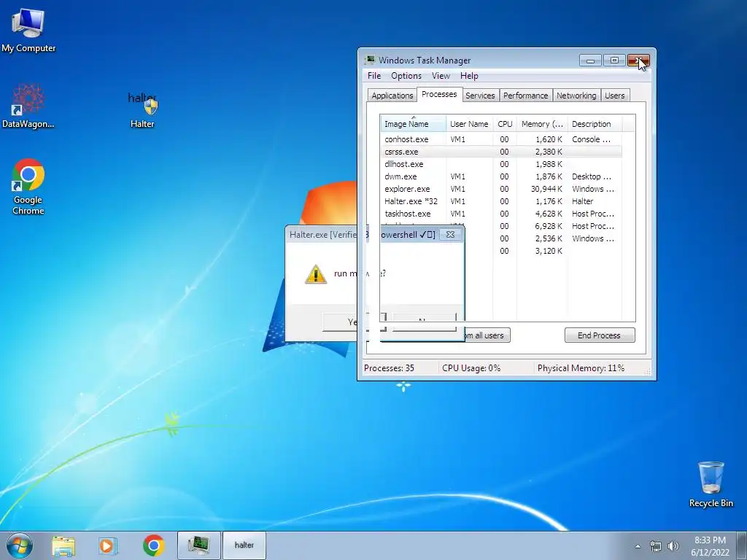Viewport: 747px width, 560px height.
Task: Select the Task Manager taskbar button
Action: (198, 545)
